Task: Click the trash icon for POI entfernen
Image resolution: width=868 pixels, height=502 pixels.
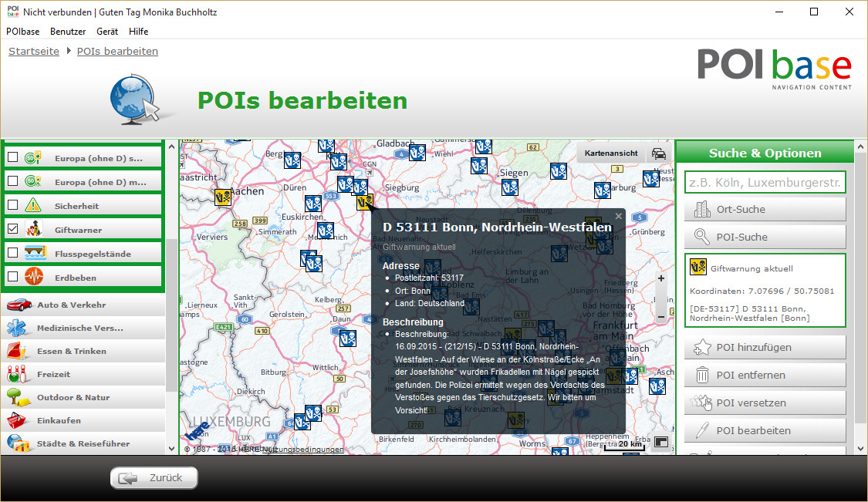Action: tap(702, 376)
